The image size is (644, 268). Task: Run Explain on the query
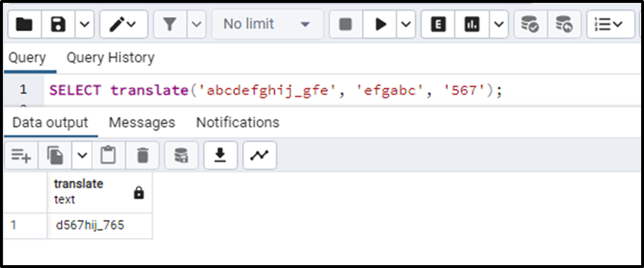(x=438, y=24)
